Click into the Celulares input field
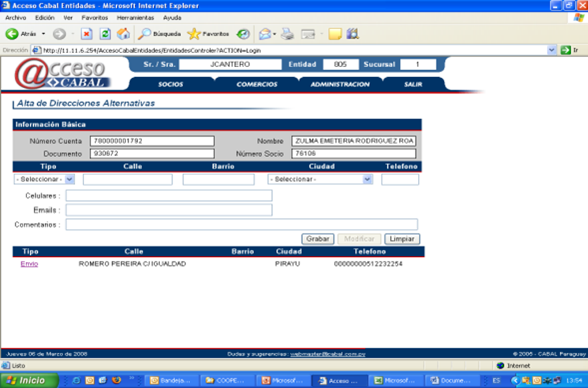The width and height of the screenshot is (588, 388). click(x=169, y=196)
